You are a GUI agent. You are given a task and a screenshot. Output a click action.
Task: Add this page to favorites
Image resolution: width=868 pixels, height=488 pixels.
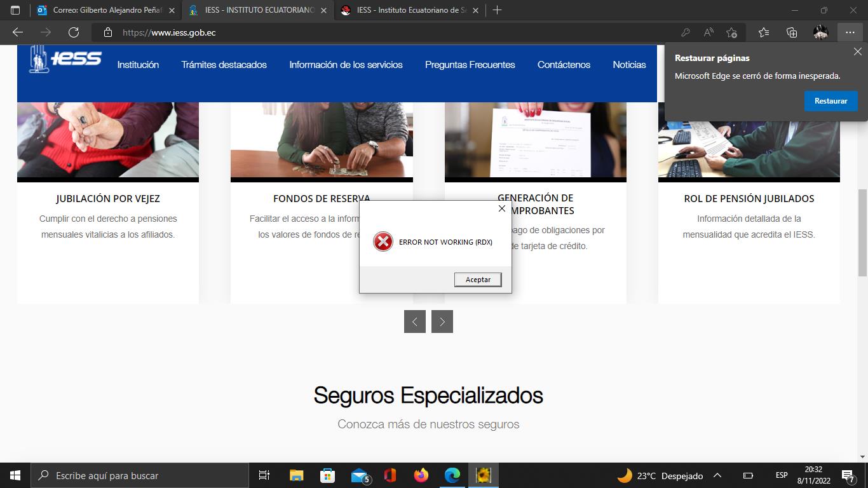[731, 32]
